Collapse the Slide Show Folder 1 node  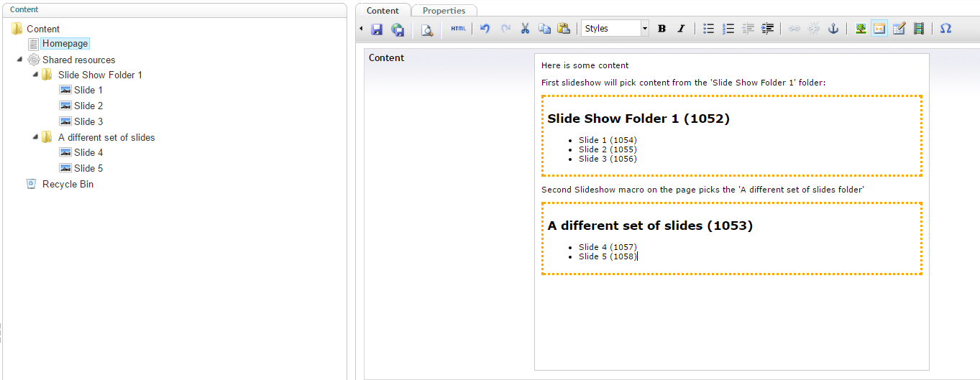pos(35,75)
